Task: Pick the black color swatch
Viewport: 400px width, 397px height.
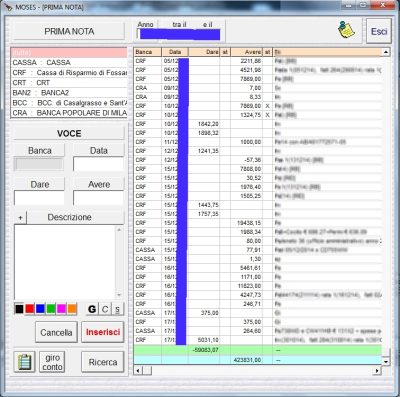Action: click(x=19, y=309)
